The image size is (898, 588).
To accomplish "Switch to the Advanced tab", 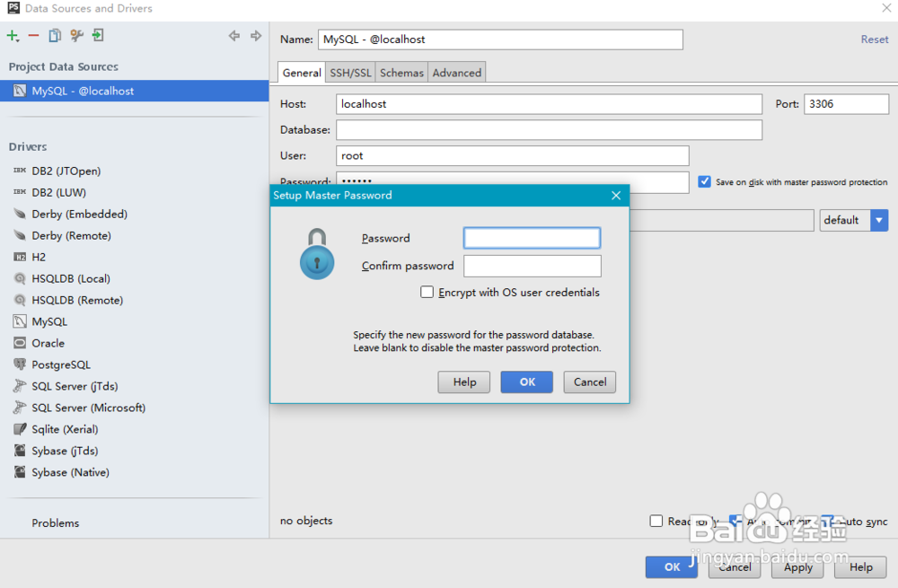I will point(456,73).
